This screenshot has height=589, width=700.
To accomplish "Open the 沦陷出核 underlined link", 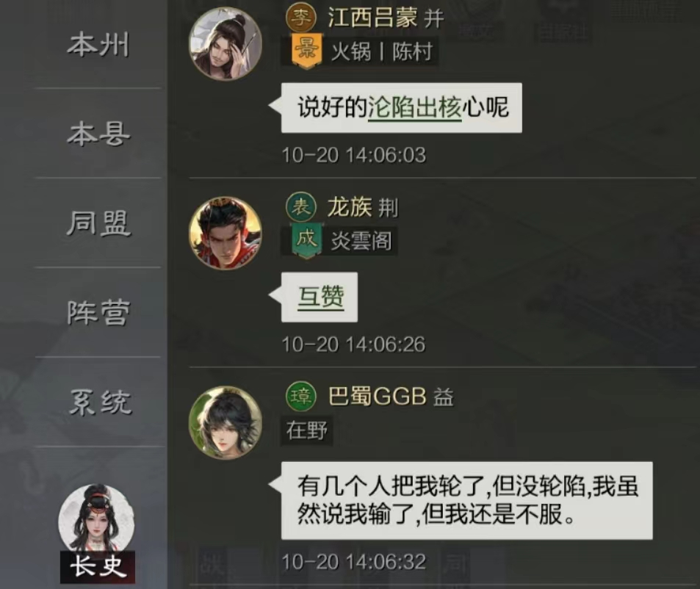I will pos(415,107).
